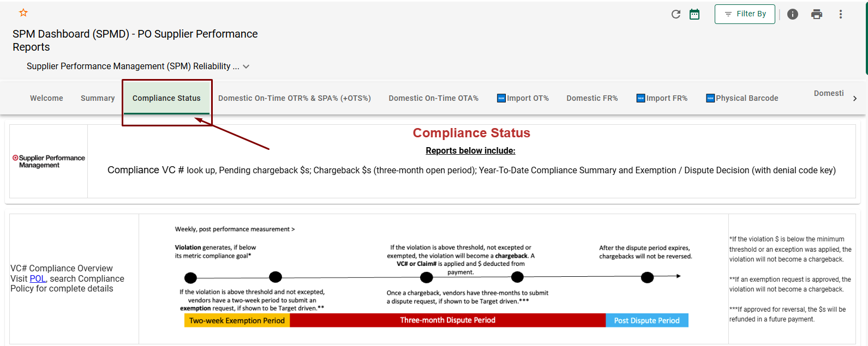
Task: Open the three-dot more options menu
Action: (x=841, y=14)
